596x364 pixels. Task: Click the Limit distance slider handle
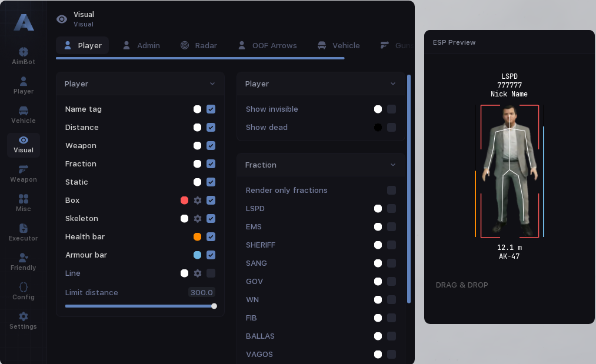click(x=214, y=306)
